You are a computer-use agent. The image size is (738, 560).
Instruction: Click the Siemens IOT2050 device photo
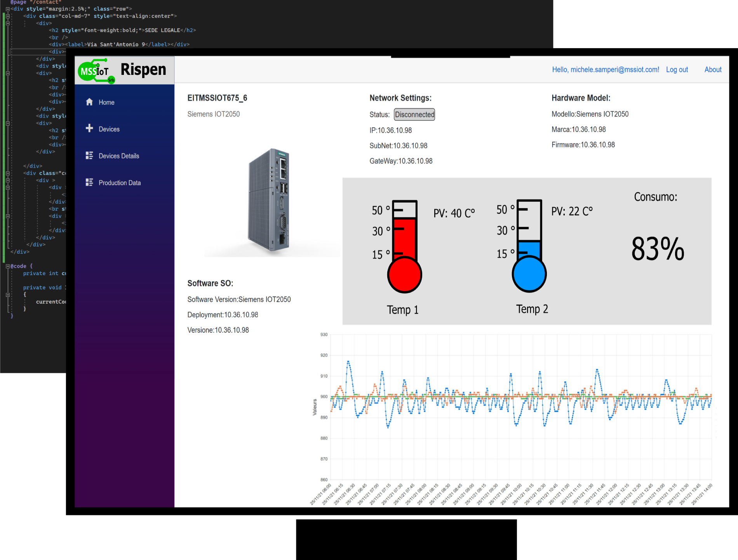(269, 200)
